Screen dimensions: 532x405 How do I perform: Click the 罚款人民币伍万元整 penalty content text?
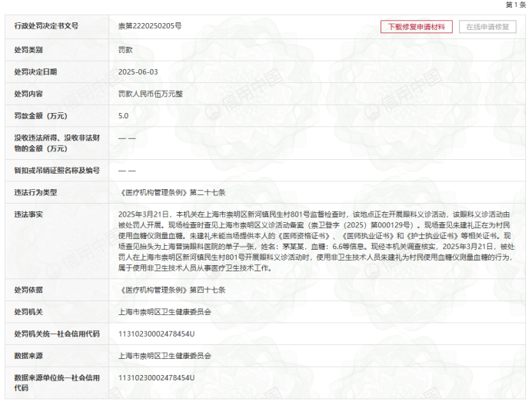pos(151,94)
